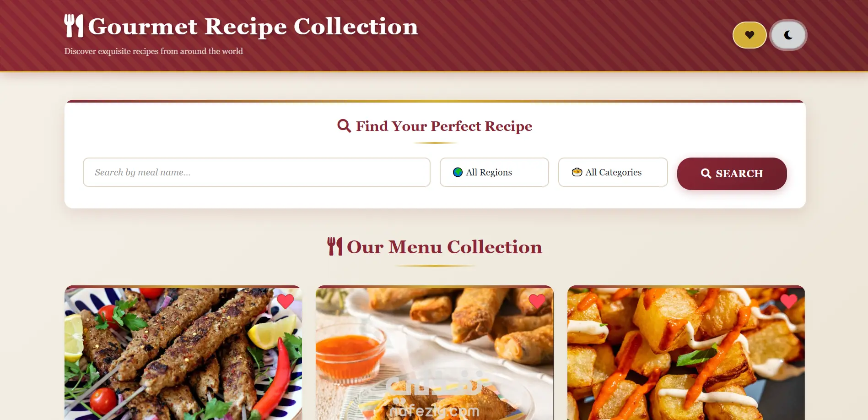Viewport: 868px width, 420px height.
Task: Open the patatas bravas recipe image
Action: click(686, 354)
